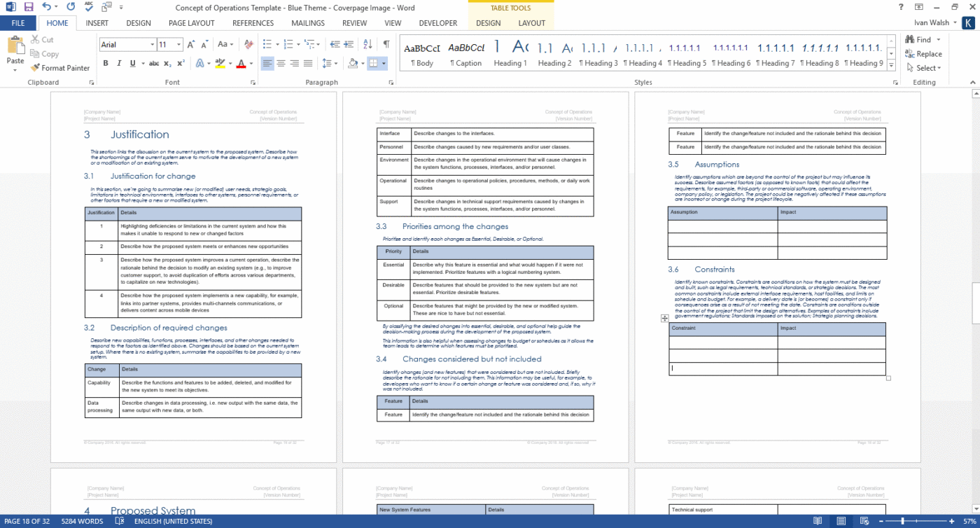Click the page number indicator in status bar
The image size is (980, 528).
[26, 521]
